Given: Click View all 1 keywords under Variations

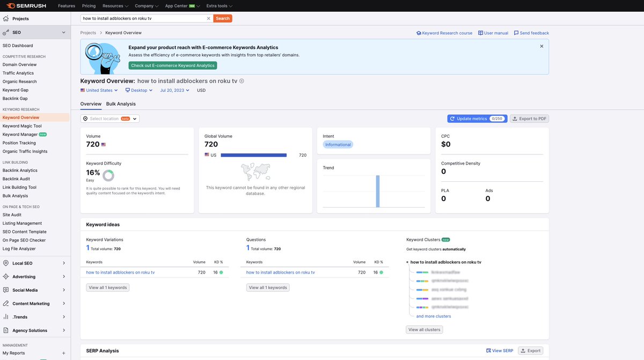Looking at the screenshot, I should click(x=108, y=288).
